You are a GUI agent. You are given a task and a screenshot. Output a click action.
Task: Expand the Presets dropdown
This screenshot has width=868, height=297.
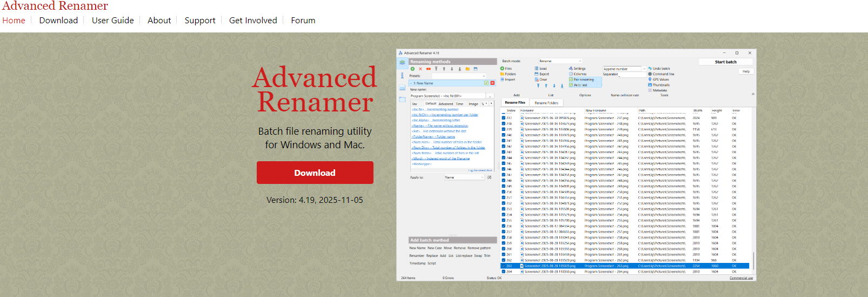(x=458, y=76)
